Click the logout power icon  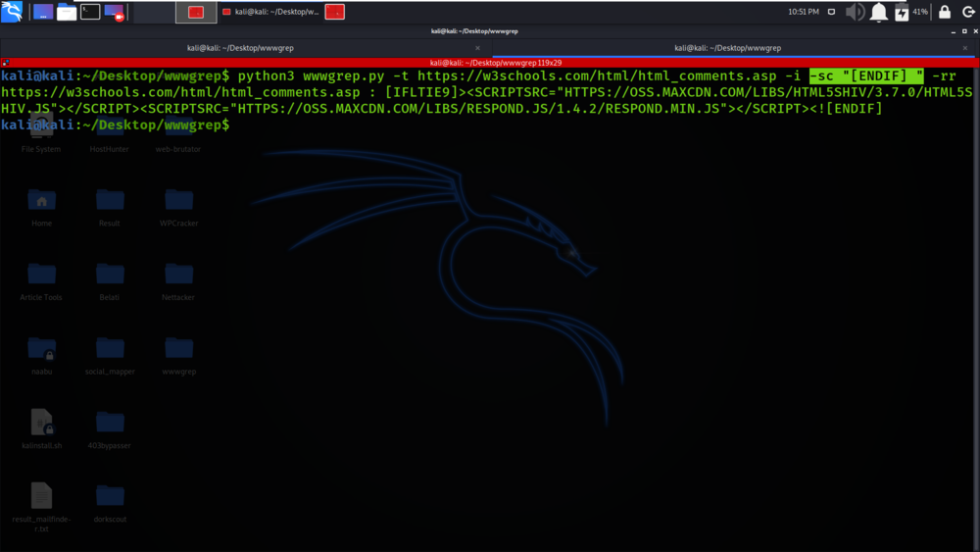click(x=968, y=12)
